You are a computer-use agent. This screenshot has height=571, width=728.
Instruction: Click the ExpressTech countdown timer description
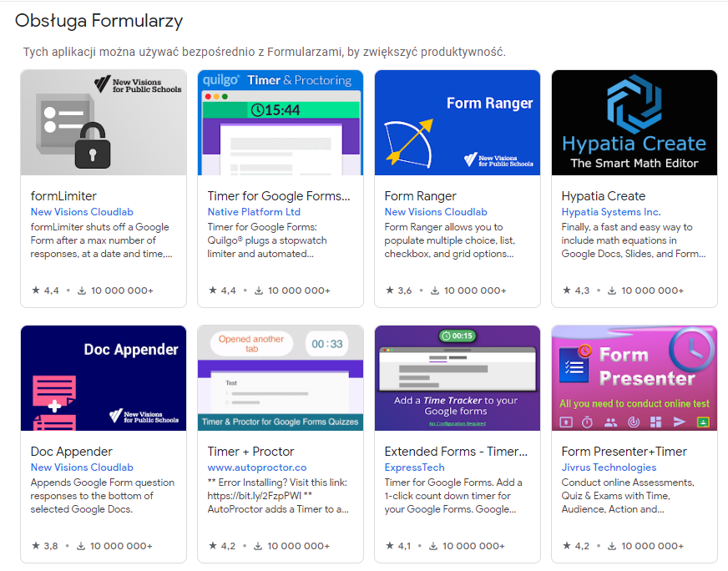pos(453,496)
